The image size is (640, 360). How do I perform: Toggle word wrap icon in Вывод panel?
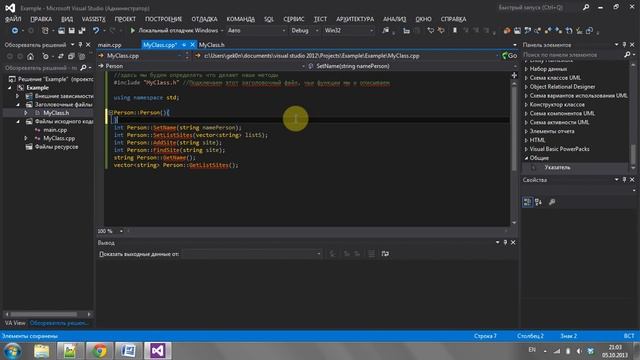(x=385, y=254)
